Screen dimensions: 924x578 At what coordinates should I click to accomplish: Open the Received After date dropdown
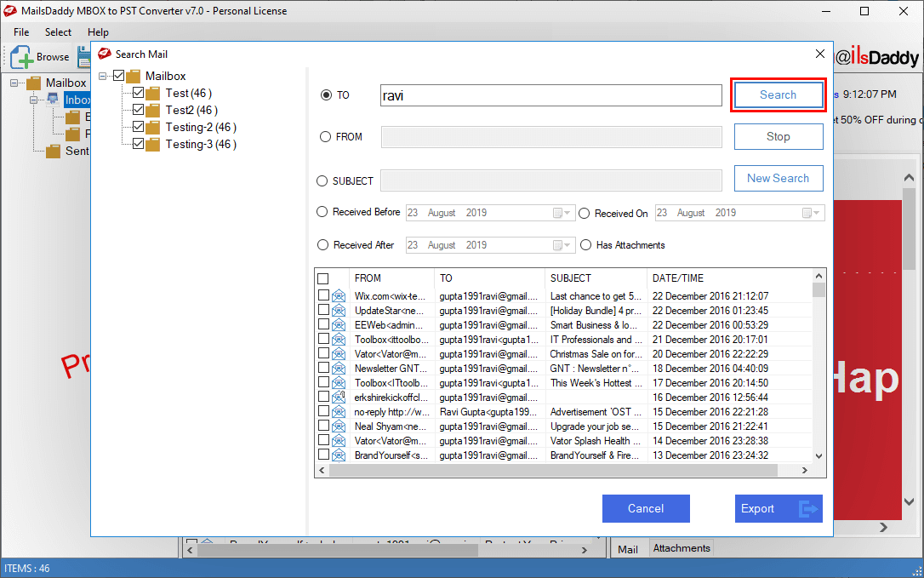pos(562,245)
